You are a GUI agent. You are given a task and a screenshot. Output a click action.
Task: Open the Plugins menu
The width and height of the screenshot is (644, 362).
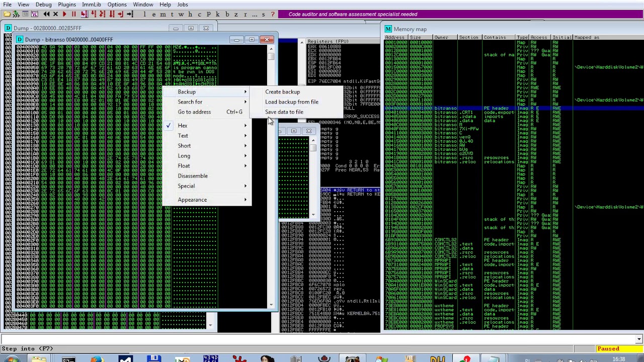(x=67, y=5)
